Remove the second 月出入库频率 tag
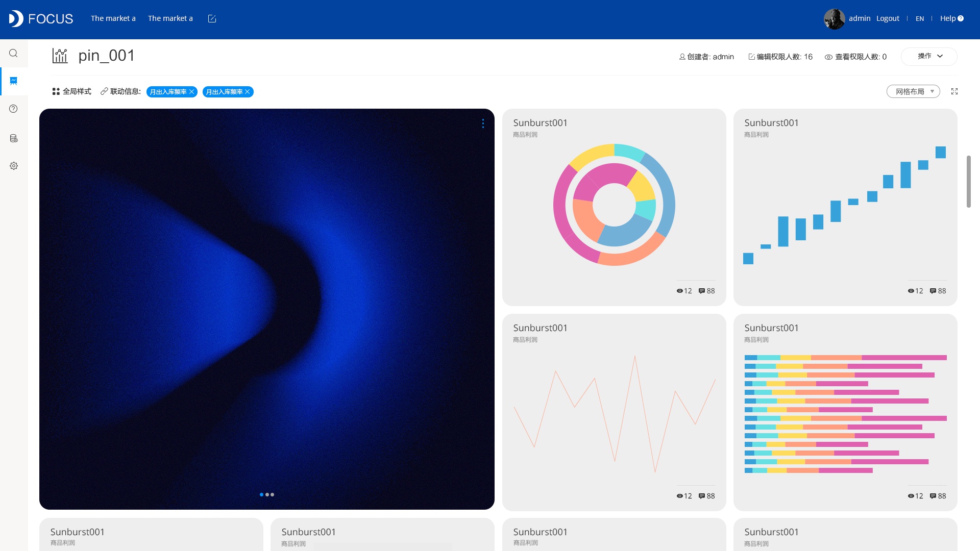Screen dimensions: 980x551 coord(248,92)
